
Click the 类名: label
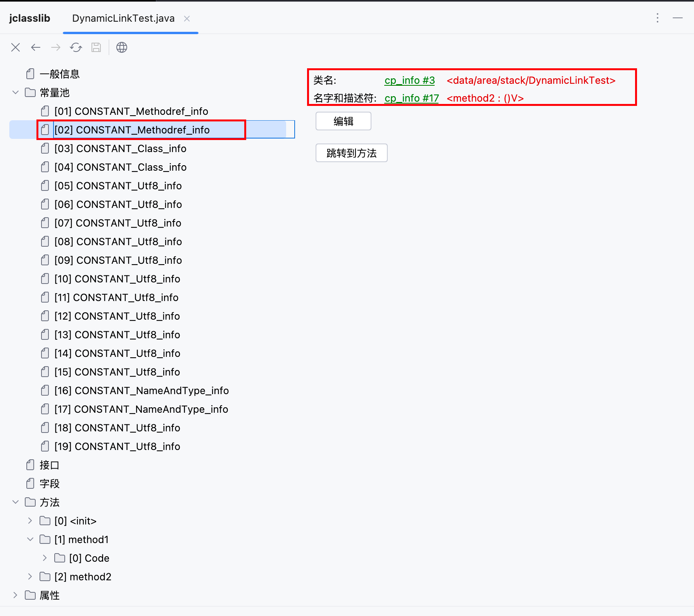[x=325, y=80]
